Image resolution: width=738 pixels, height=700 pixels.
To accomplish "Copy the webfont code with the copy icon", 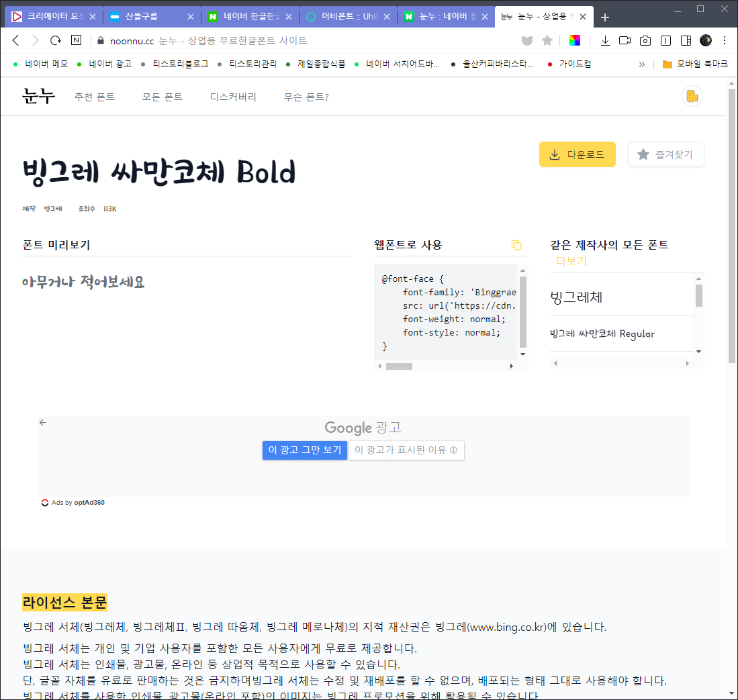I will pyautogui.click(x=516, y=245).
